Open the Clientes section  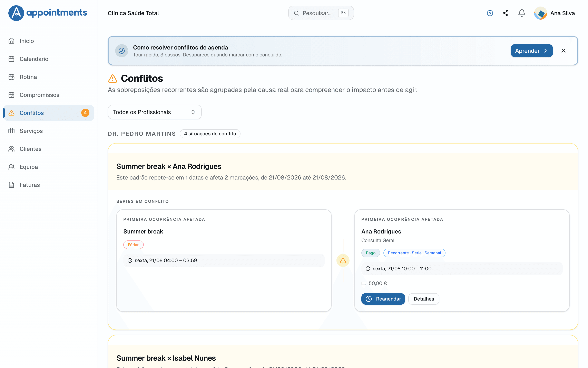49,149
